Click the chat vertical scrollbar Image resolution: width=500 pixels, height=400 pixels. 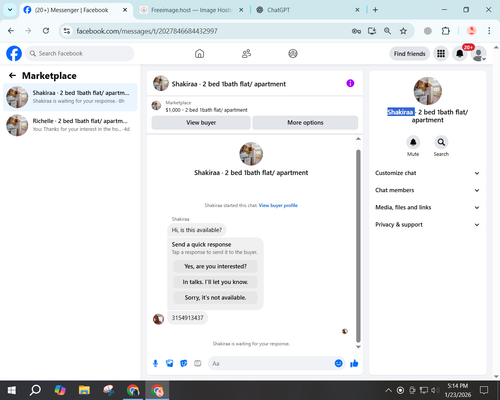[358, 246]
